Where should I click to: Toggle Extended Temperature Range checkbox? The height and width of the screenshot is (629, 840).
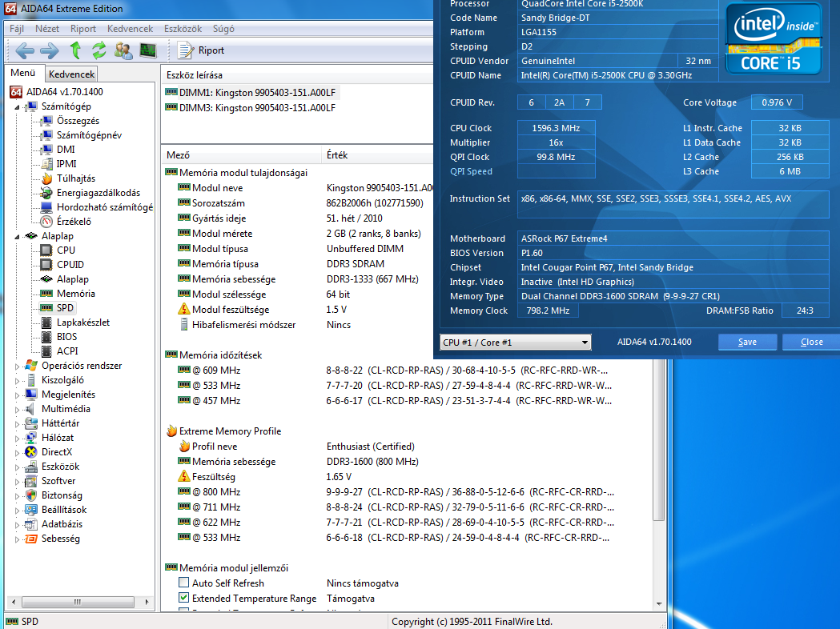[x=183, y=598]
